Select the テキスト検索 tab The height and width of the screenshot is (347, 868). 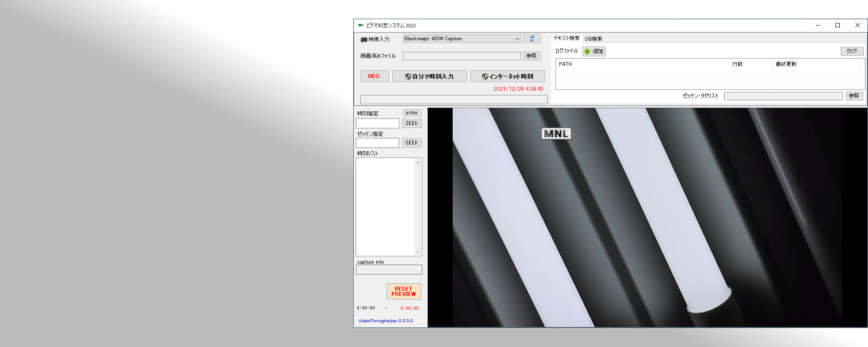(x=566, y=38)
